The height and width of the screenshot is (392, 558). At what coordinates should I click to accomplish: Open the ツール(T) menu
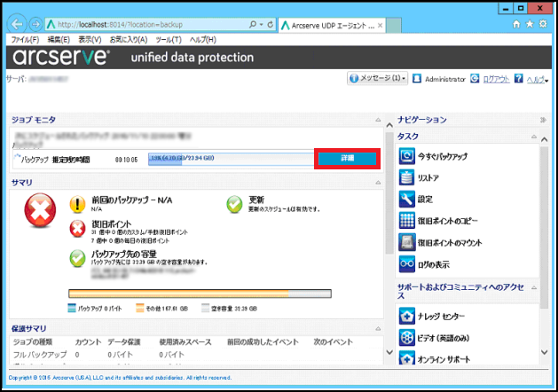point(169,40)
